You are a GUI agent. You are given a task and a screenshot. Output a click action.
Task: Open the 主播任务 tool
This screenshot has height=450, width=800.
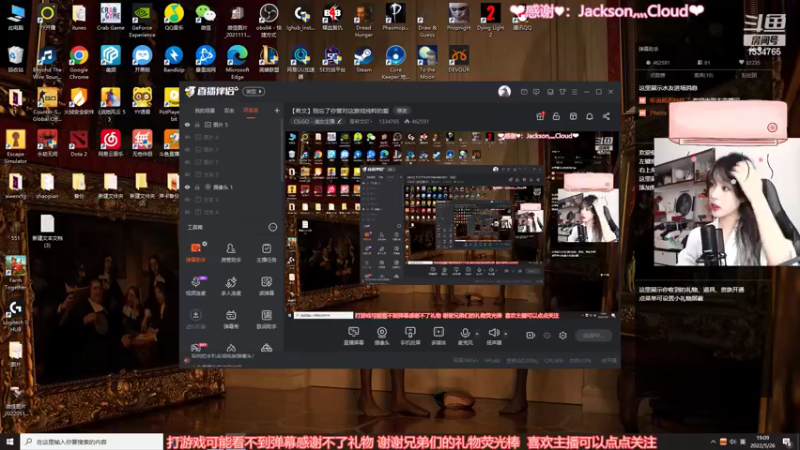point(266,253)
